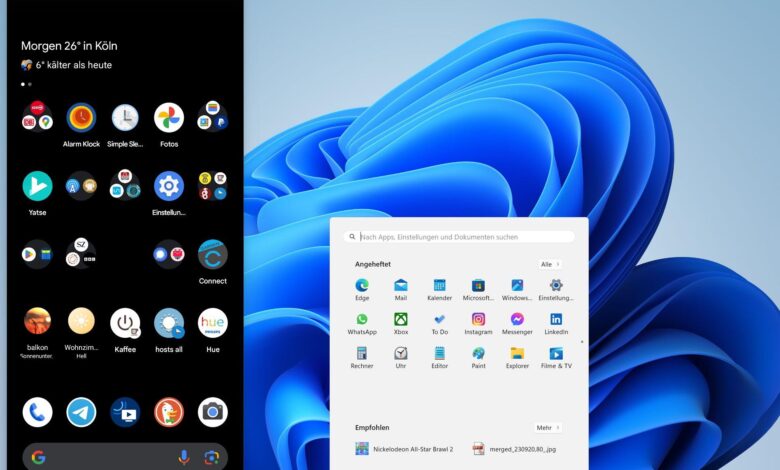Open recommended file merged_230920.80_.jpg
Screen dimensions: 780x470
click(x=514, y=449)
